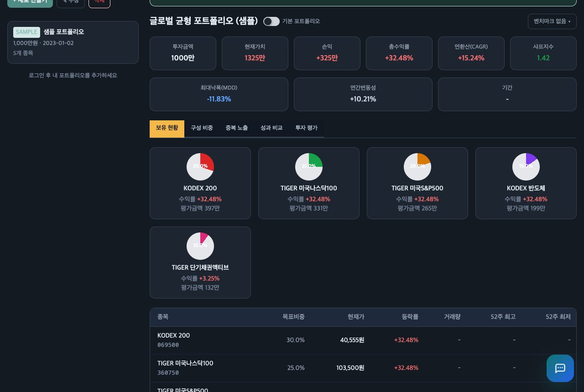Click the 등락률 column header
This screenshot has width=584, height=392.
click(x=410, y=317)
